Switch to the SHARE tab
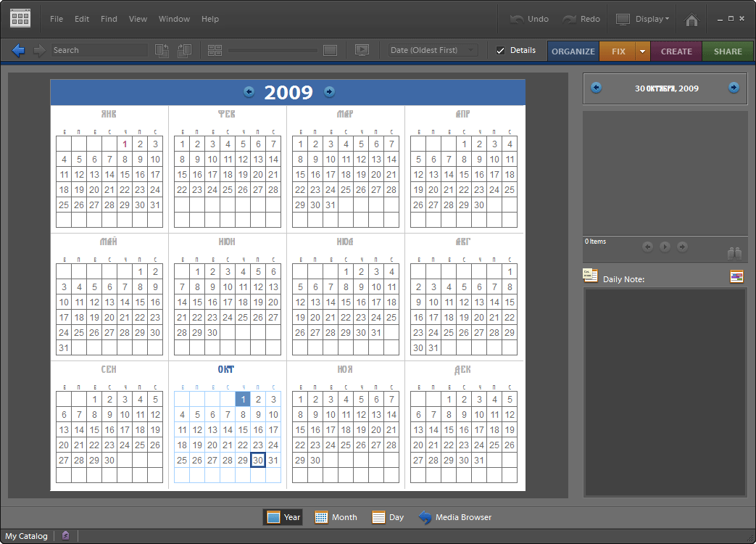 (x=728, y=51)
